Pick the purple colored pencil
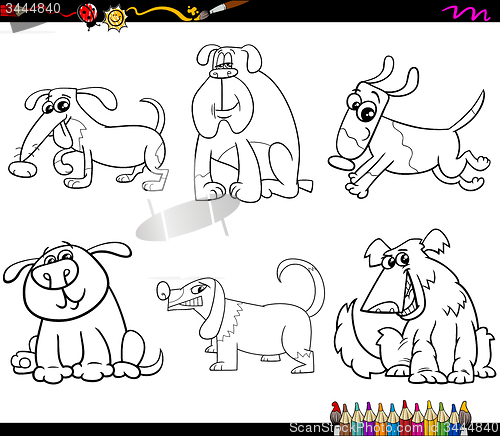 tap(369, 418)
